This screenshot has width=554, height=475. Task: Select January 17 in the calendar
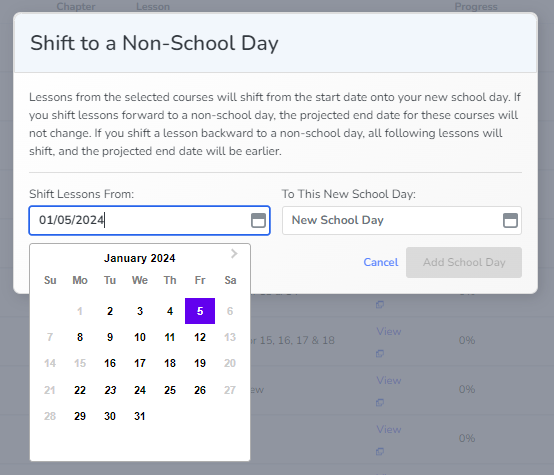point(140,363)
